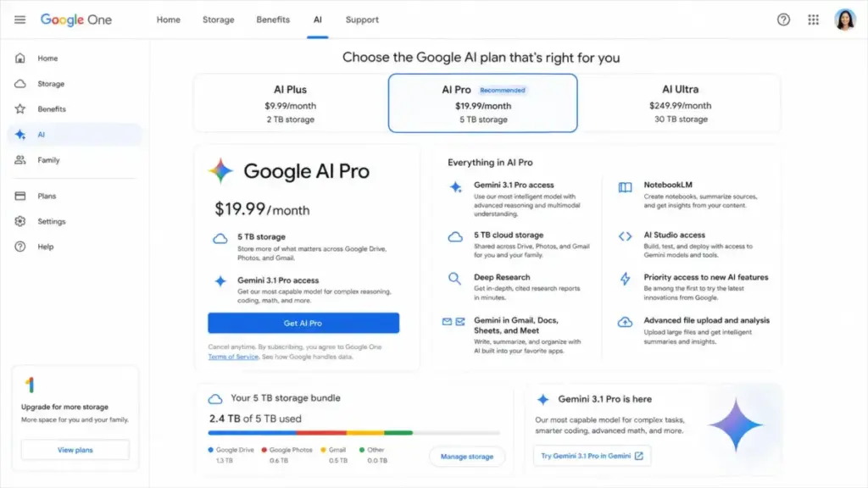
Task: Click cloud icon next to storage bundle heading
Action: [x=215, y=399]
